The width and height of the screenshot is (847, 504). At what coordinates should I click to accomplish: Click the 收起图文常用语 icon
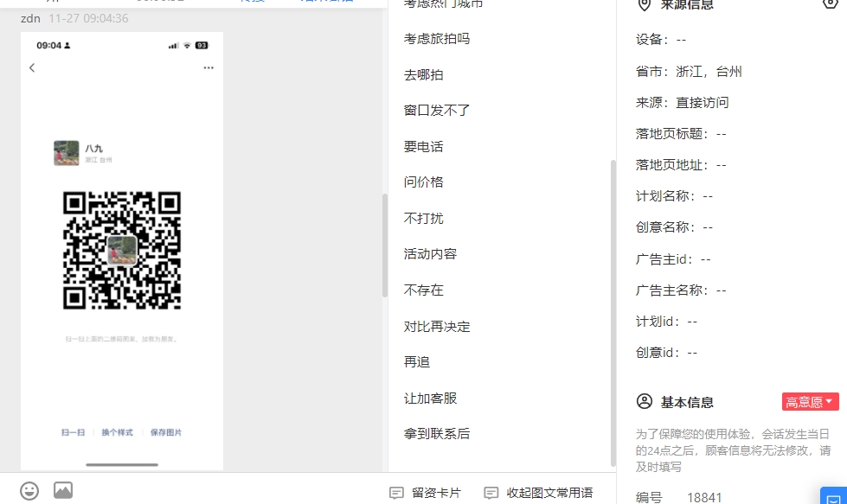(x=491, y=493)
